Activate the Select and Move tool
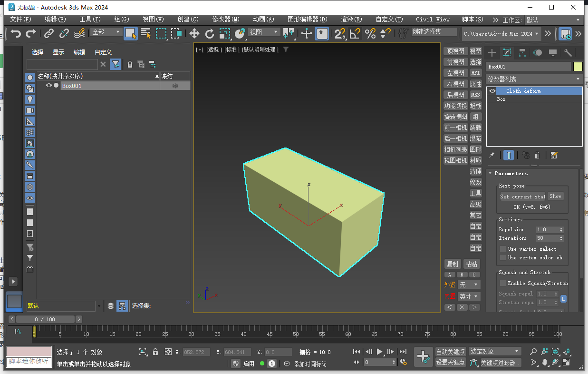588x374 pixels. (193, 34)
